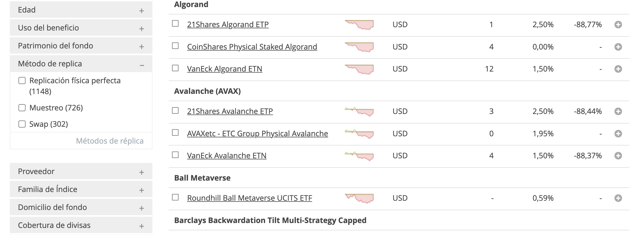This screenshot has width=644, height=235.
Task: Collapse the Método de replica filter
Action: (142, 65)
